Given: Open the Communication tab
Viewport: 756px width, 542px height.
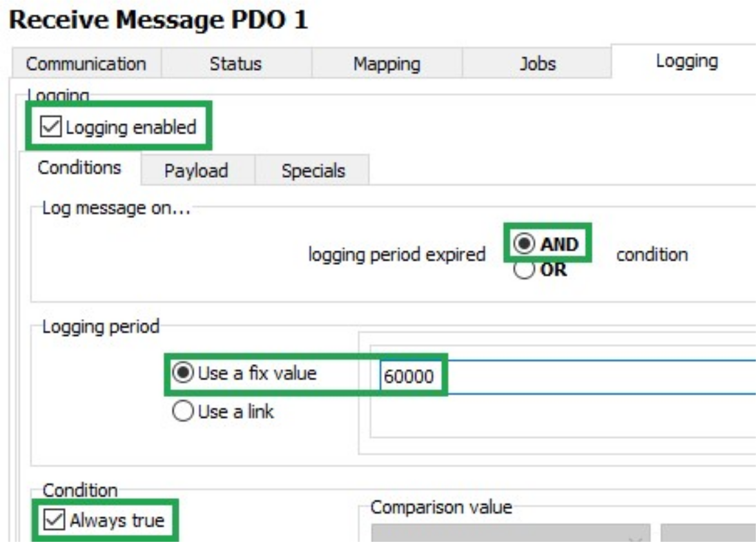Looking at the screenshot, I should pos(86,64).
